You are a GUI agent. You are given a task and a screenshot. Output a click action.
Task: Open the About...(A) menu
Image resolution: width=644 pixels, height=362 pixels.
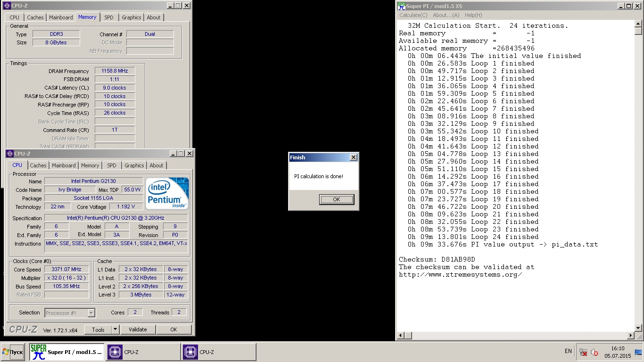click(446, 15)
